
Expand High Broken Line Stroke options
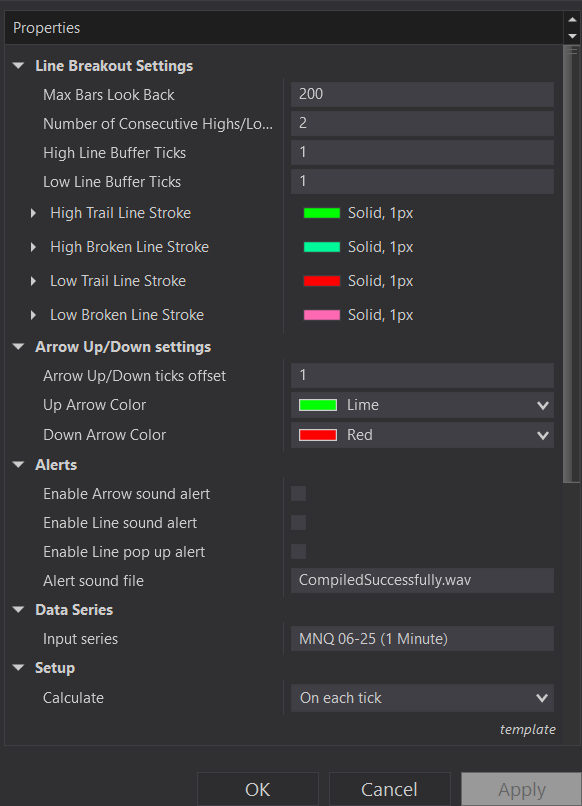33,247
